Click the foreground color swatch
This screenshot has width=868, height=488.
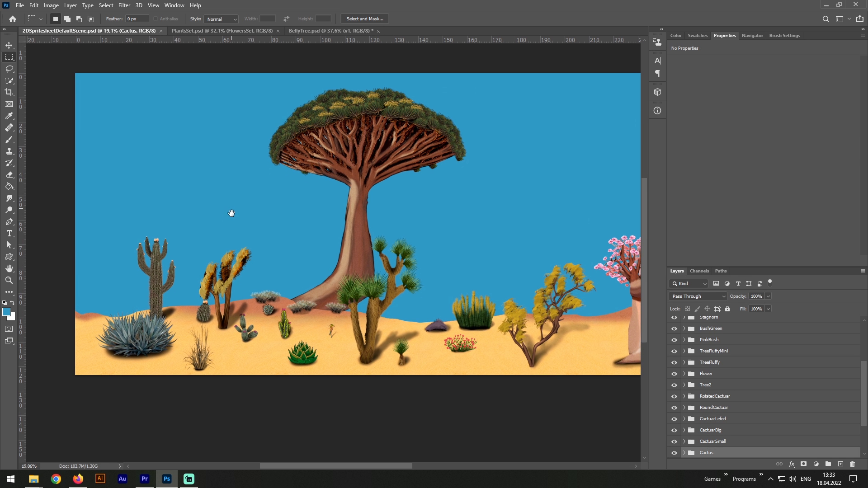pyautogui.click(x=6, y=312)
